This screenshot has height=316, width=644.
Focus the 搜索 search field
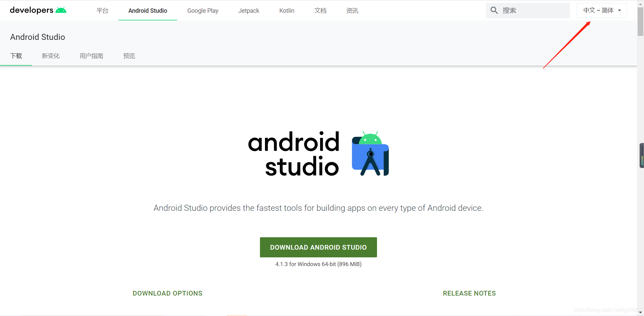click(x=528, y=10)
